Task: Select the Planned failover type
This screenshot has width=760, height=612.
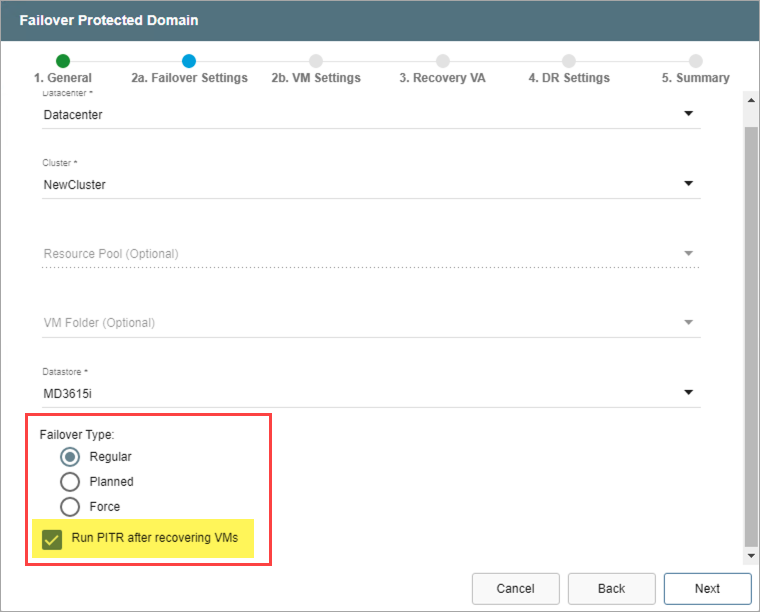Action: [71, 481]
